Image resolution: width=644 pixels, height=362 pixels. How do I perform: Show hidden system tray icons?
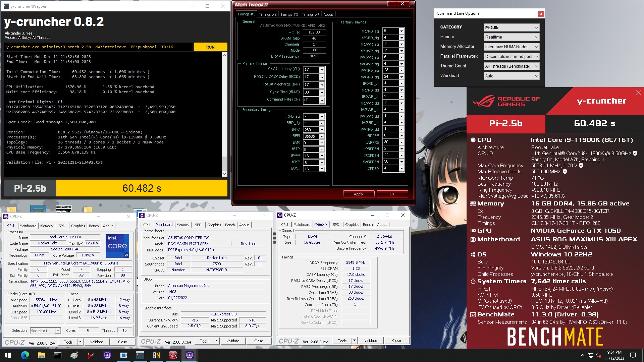(582, 355)
